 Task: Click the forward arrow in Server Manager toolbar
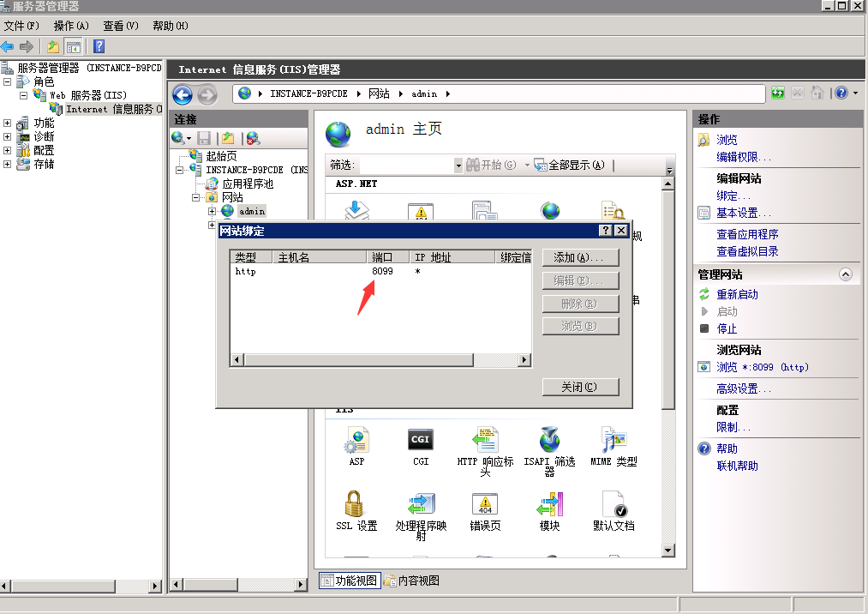click(x=27, y=47)
